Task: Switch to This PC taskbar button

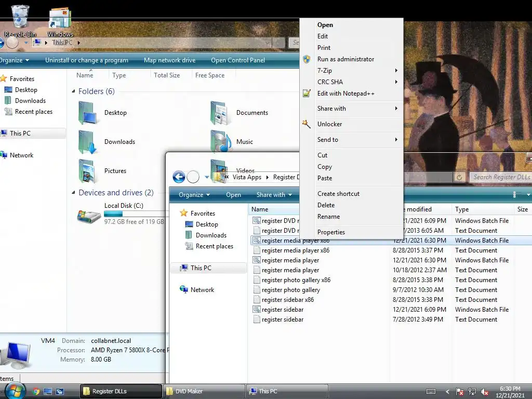Action: pyautogui.click(x=287, y=391)
